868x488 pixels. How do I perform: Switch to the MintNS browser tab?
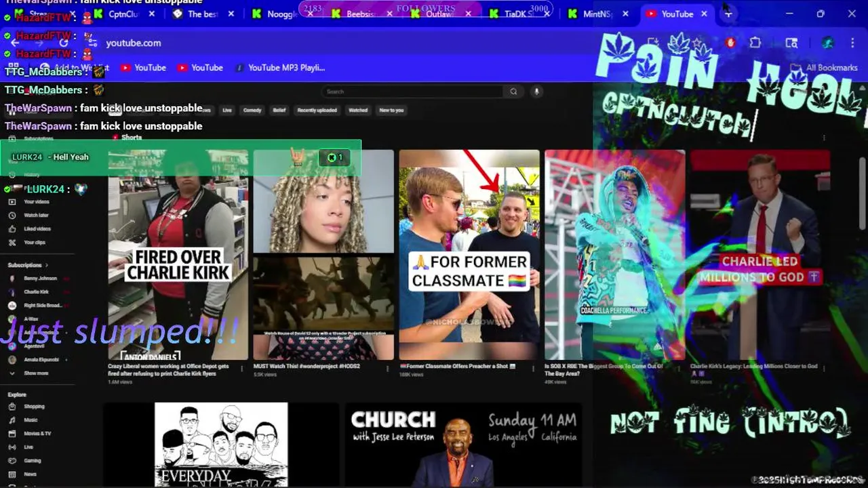pyautogui.click(x=595, y=14)
